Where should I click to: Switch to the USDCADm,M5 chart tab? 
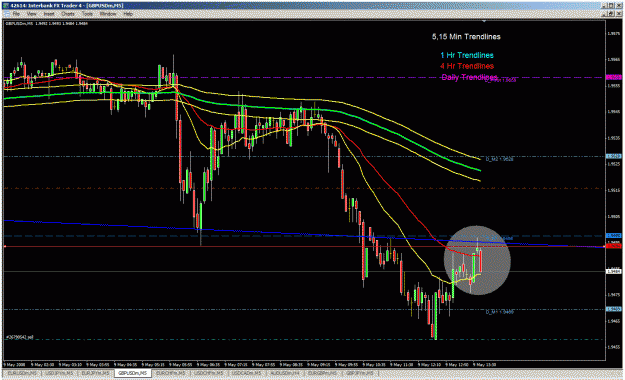[x=247, y=373]
